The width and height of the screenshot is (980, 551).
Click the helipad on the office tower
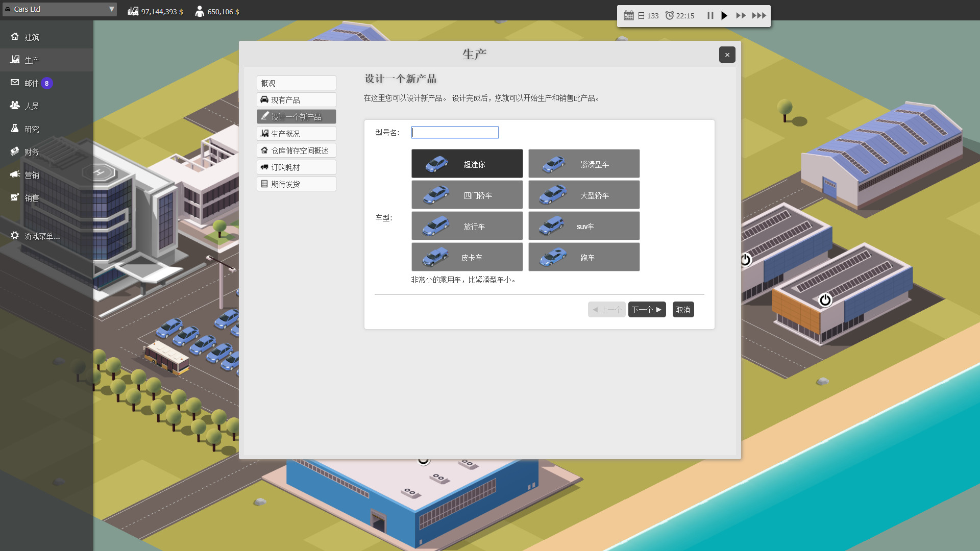(x=100, y=172)
